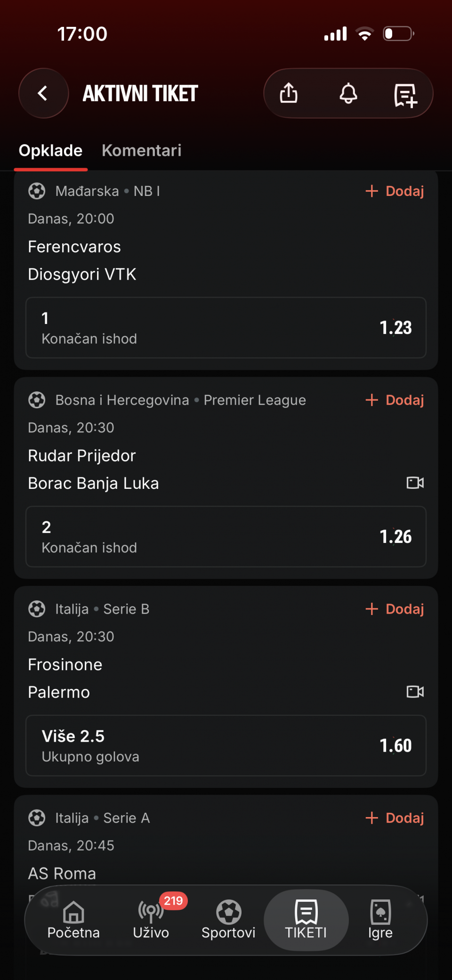Tap Dodaj for Rudar Prijedor match
The image size is (452, 980).
(395, 400)
